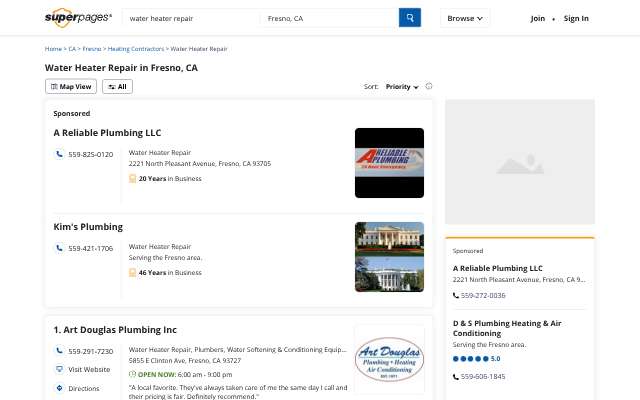Click the Directions diamond icon
The height and width of the screenshot is (400, 640).
(x=60, y=388)
